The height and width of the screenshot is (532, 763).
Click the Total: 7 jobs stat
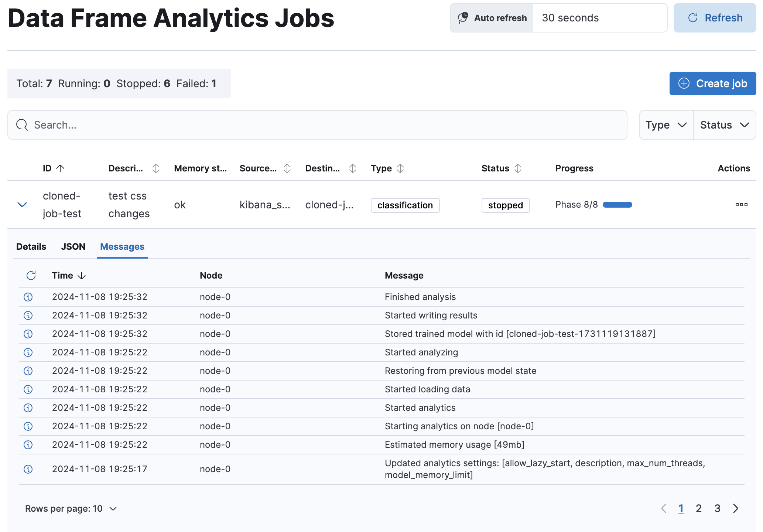(x=34, y=83)
